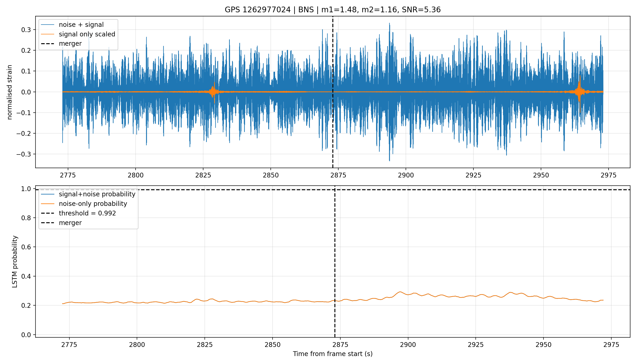637x364 pixels.
Task: Click the 'signal+noise probability' legend entry
Action: click(x=88, y=194)
